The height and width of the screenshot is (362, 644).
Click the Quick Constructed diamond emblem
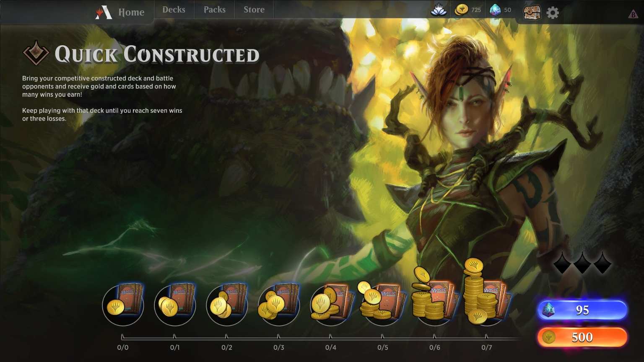point(36,53)
